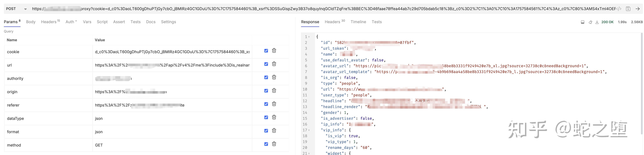Open the POST method dropdown

point(16,9)
